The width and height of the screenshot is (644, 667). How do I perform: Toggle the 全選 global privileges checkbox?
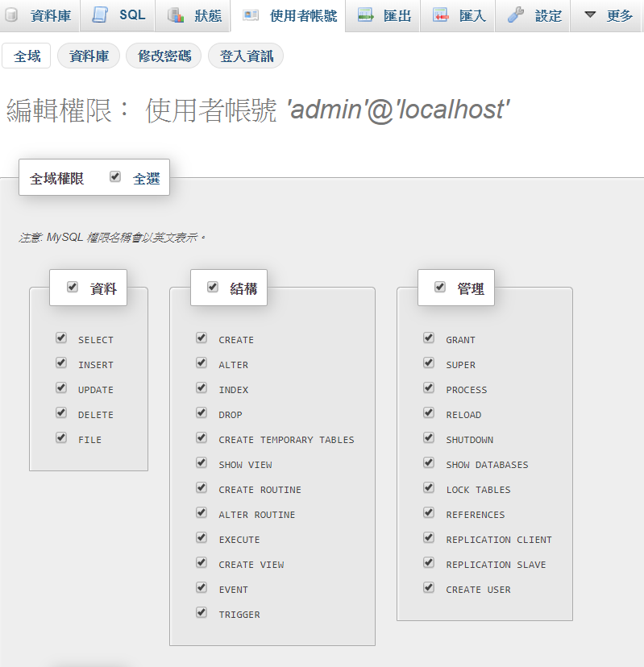click(x=115, y=177)
